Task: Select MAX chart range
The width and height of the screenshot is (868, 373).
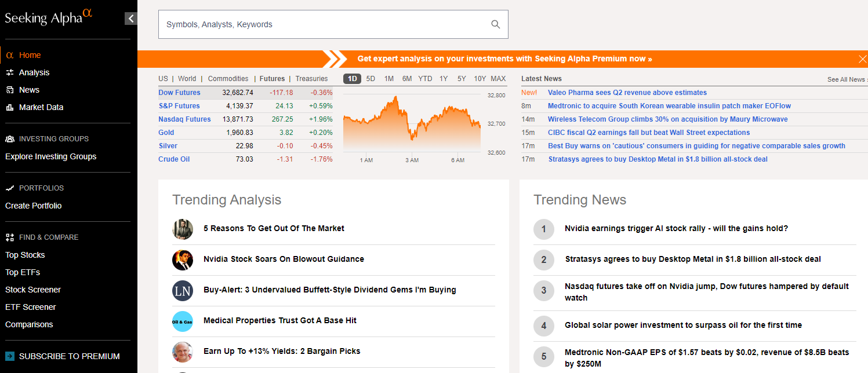Action: [x=498, y=79]
